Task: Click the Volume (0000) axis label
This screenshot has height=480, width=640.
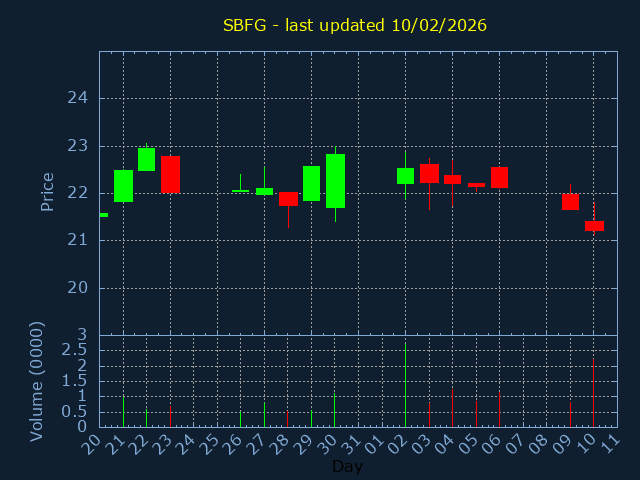Action: pyautogui.click(x=37, y=381)
